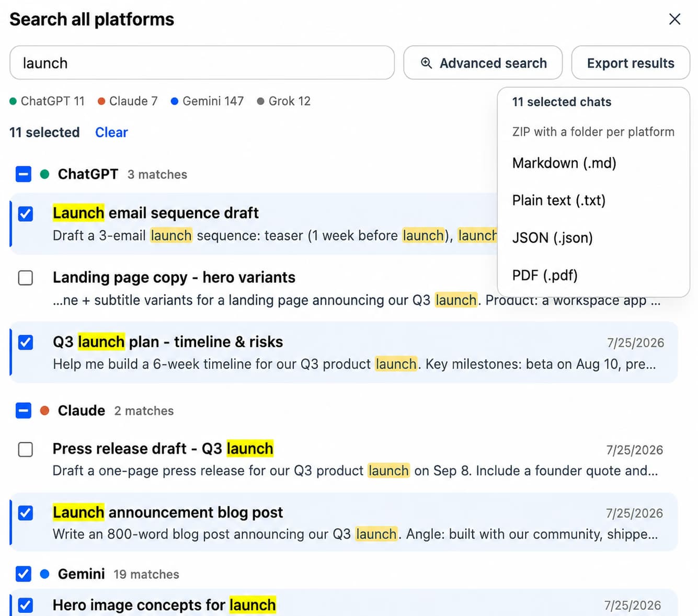Filter by Gemini 147 platform chip
The height and width of the screenshot is (616, 698).
(208, 101)
